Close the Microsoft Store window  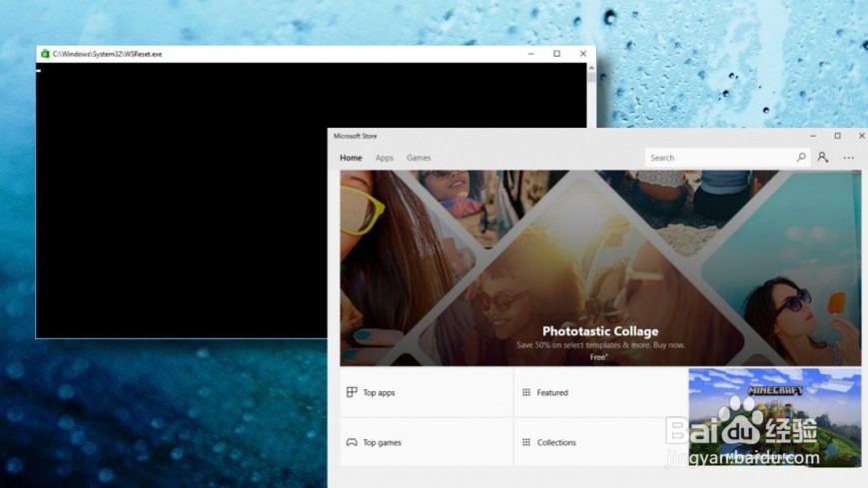coord(861,136)
